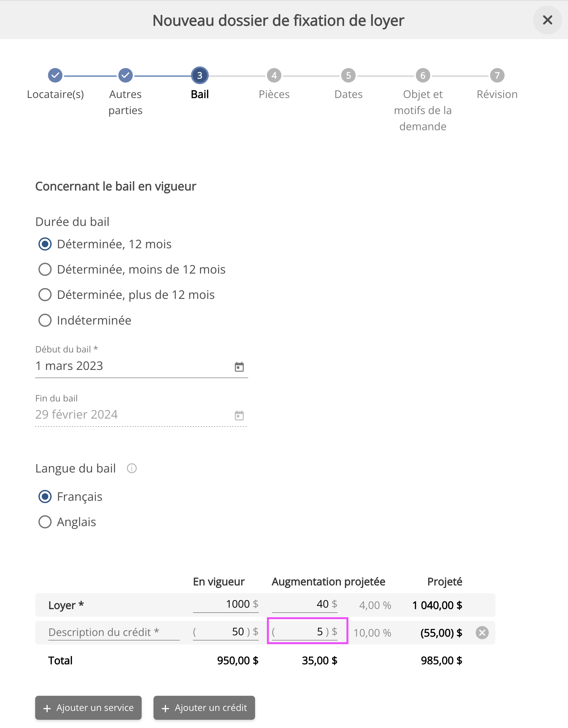
Task: Close the rent fixation dialog
Action: pos(547,20)
